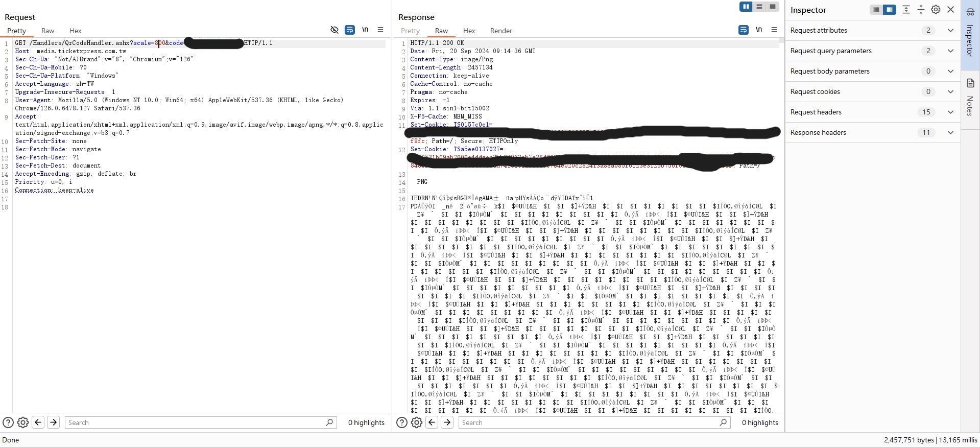Toggle show newline \n in Response panel
Image resolution: width=980 pixels, height=447 pixels.
759,30
